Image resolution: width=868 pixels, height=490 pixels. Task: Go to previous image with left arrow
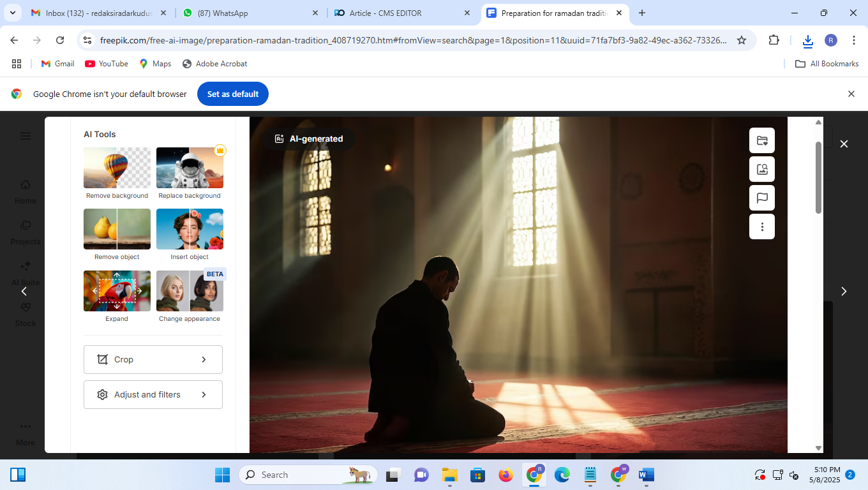24,291
